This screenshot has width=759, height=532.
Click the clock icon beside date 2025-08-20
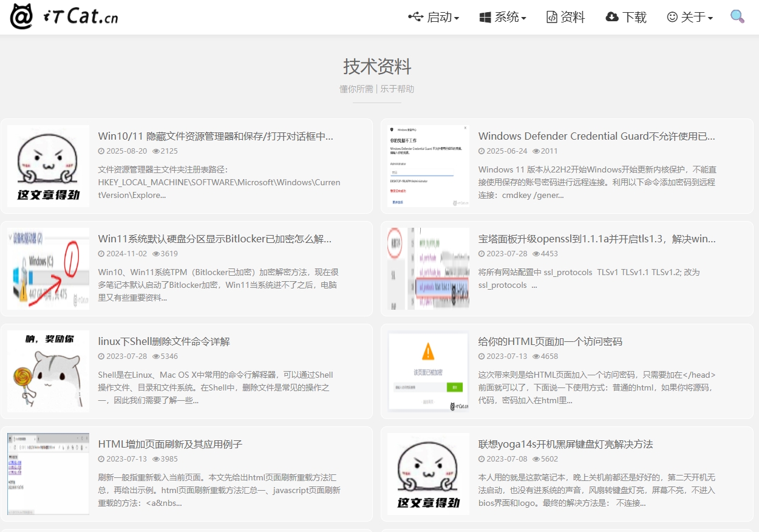pyautogui.click(x=103, y=151)
